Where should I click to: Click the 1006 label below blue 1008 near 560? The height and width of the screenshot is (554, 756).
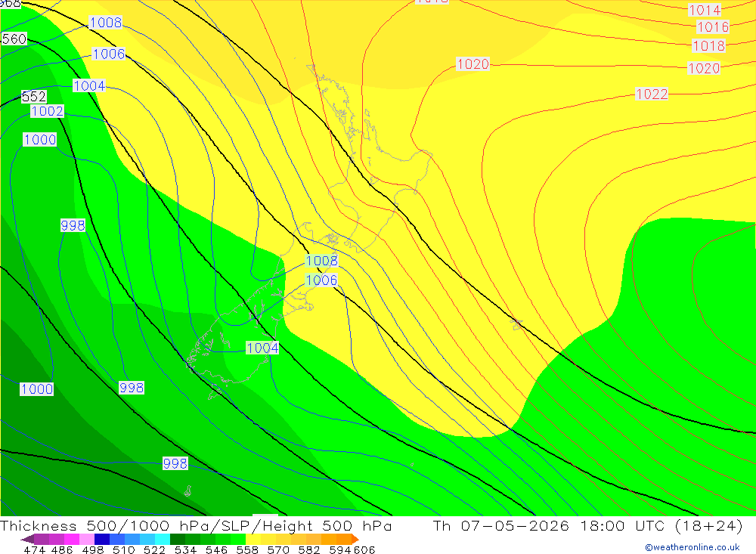coord(108,54)
